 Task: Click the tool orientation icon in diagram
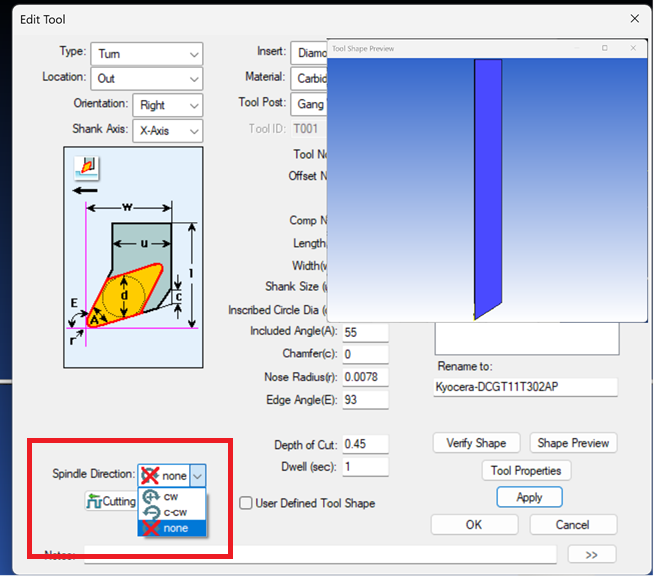tap(86, 167)
